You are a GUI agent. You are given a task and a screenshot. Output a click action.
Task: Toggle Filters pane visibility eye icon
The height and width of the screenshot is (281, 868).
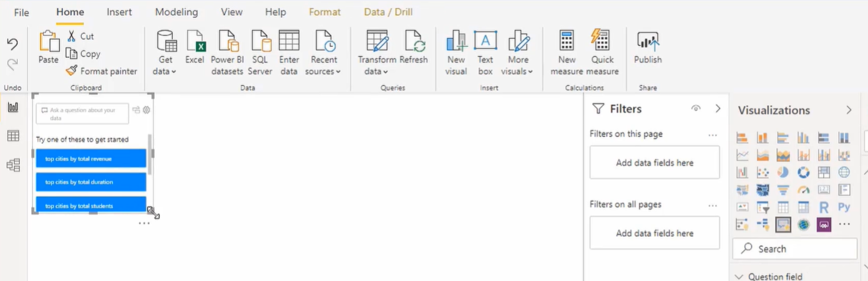click(x=696, y=108)
